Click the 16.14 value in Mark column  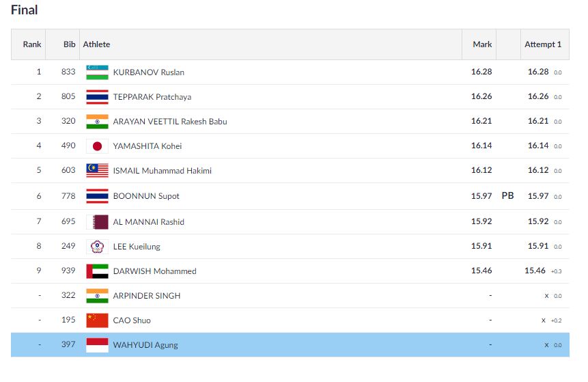pyautogui.click(x=481, y=146)
